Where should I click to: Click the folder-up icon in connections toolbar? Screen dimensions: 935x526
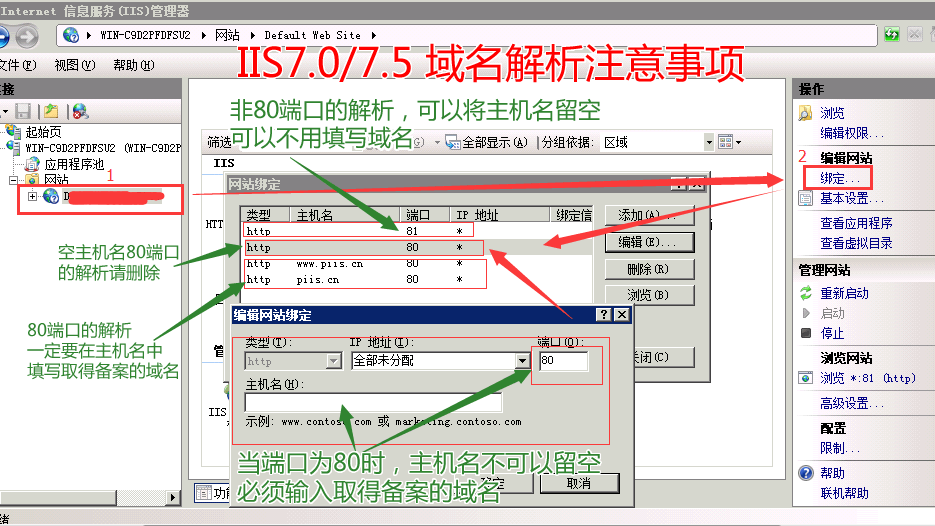pos(51,112)
